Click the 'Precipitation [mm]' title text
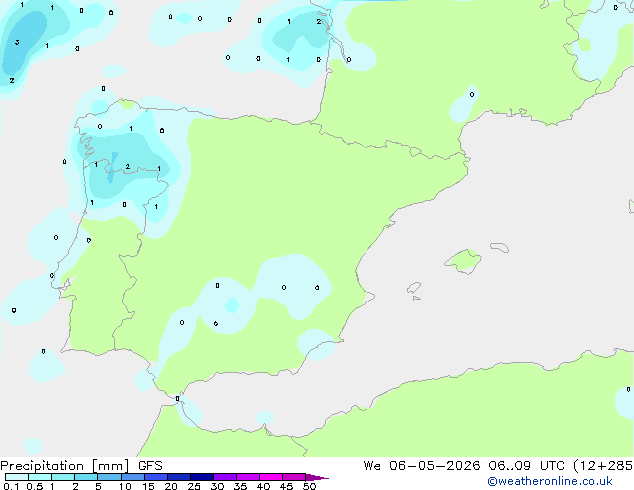Screen dimensions: 634x490 [65, 466]
